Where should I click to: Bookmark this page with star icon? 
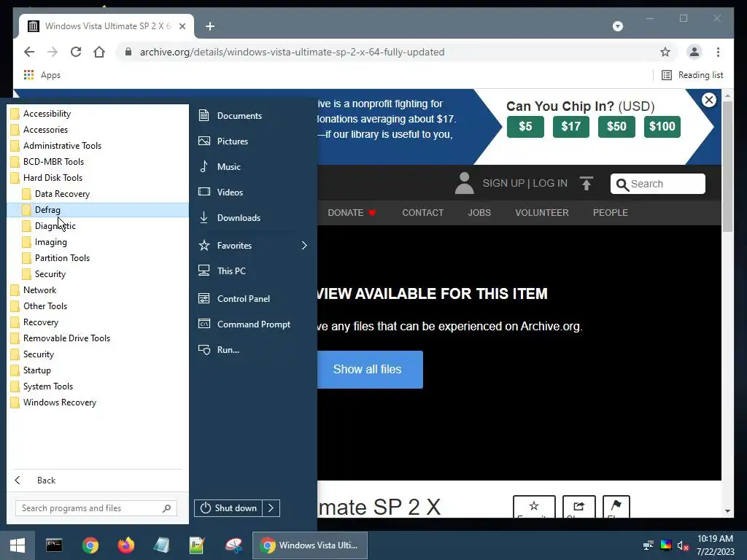pos(665,52)
